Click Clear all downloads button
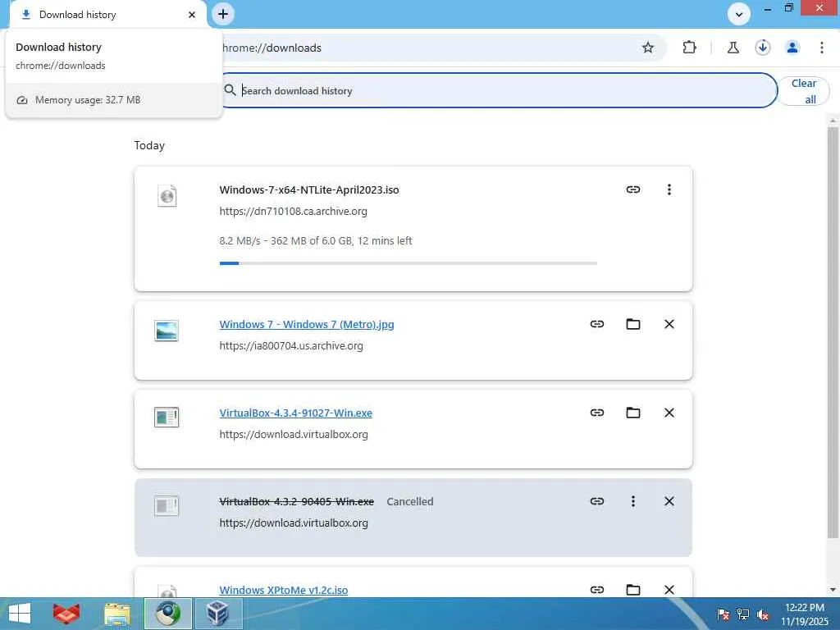This screenshot has width=840, height=630. pyautogui.click(x=804, y=91)
